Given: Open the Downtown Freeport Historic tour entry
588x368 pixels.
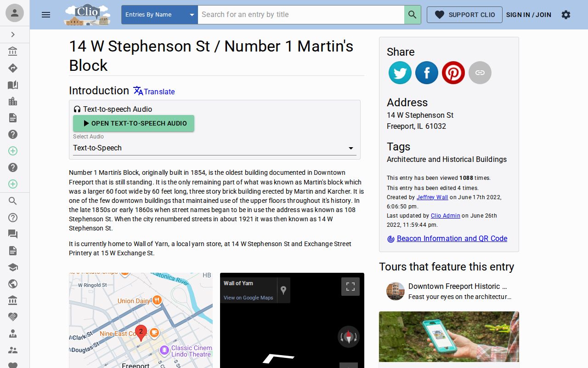Looking at the screenshot, I should click(x=449, y=291).
